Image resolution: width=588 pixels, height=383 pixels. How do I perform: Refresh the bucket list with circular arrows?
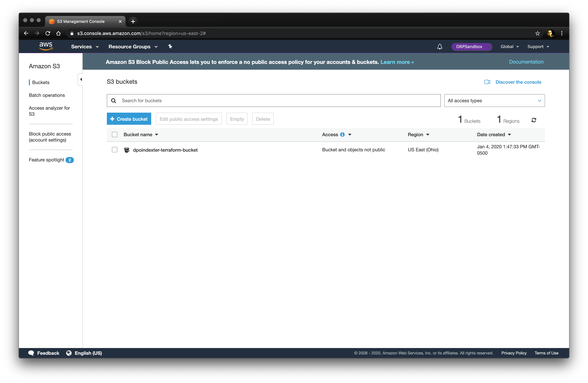click(534, 120)
